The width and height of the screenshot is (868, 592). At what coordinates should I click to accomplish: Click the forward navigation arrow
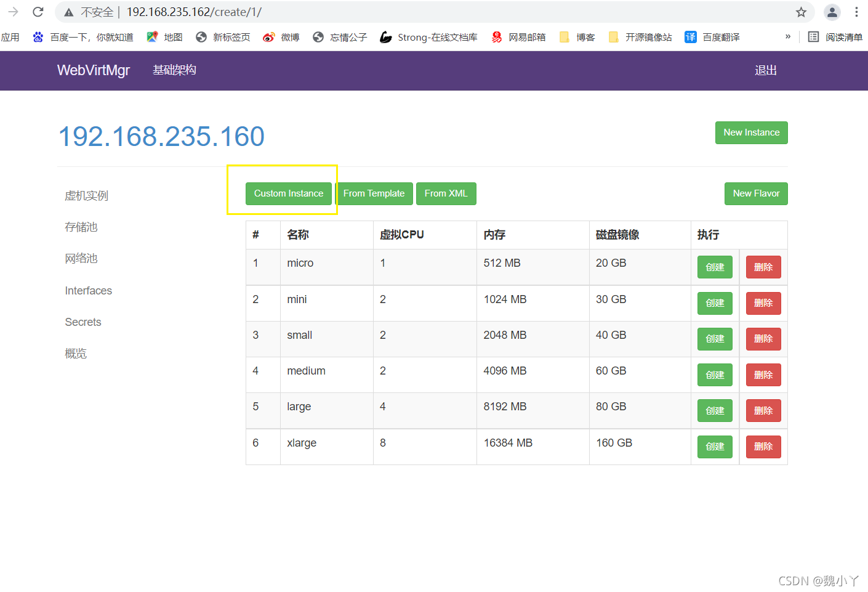pyautogui.click(x=13, y=12)
